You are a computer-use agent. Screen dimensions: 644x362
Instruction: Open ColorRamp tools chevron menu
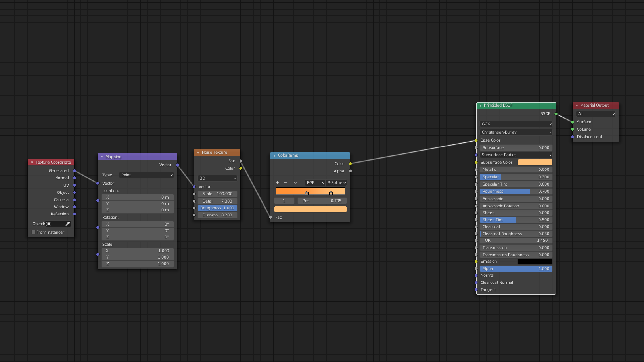pyautogui.click(x=295, y=183)
